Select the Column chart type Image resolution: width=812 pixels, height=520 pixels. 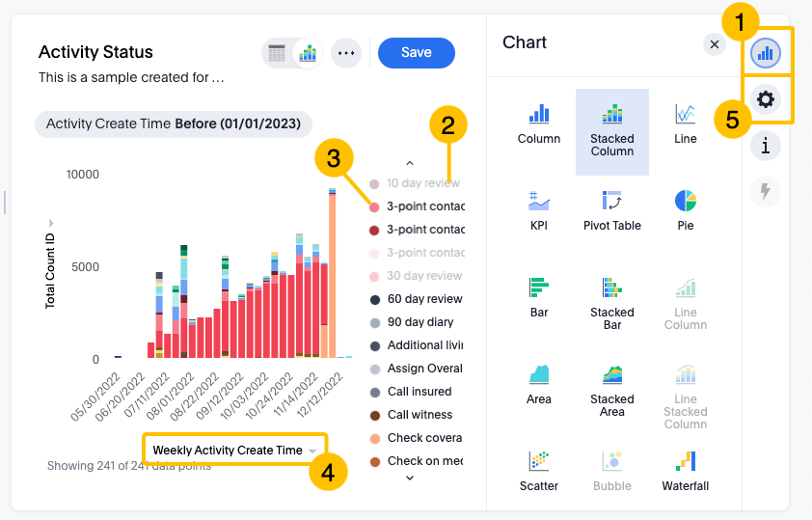click(538, 124)
